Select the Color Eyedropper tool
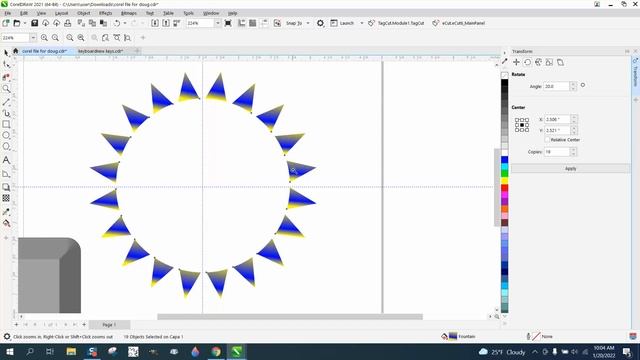This screenshot has width=640, height=360. [x=6, y=212]
